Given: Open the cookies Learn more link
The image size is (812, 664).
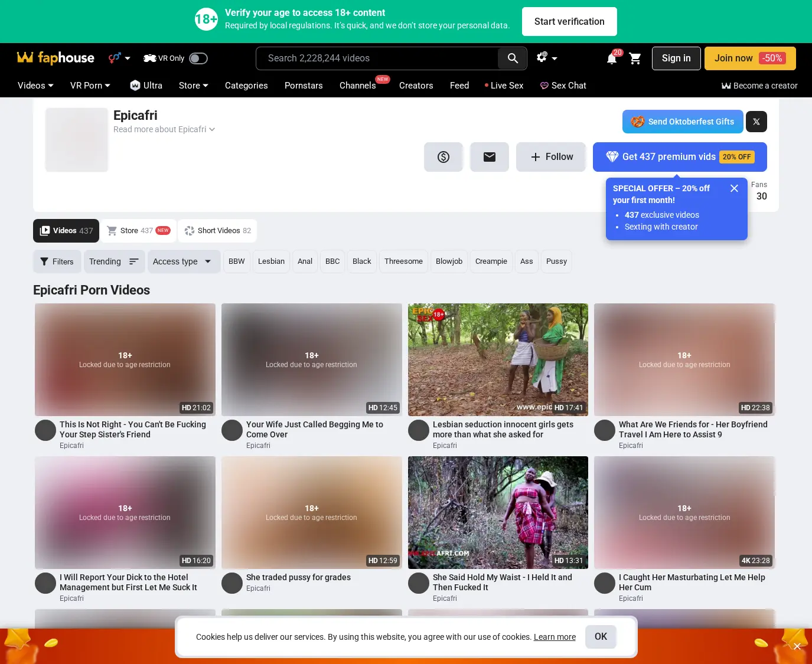Looking at the screenshot, I should click(555, 637).
